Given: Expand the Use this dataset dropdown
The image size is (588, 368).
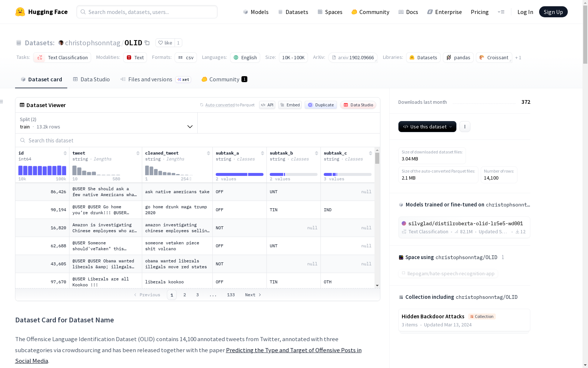Looking at the screenshot, I should pyautogui.click(x=427, y=127).
